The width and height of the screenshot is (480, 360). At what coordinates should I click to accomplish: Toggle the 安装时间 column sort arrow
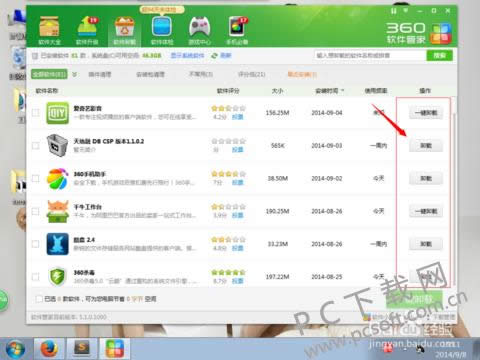click(x=343, y=91)
